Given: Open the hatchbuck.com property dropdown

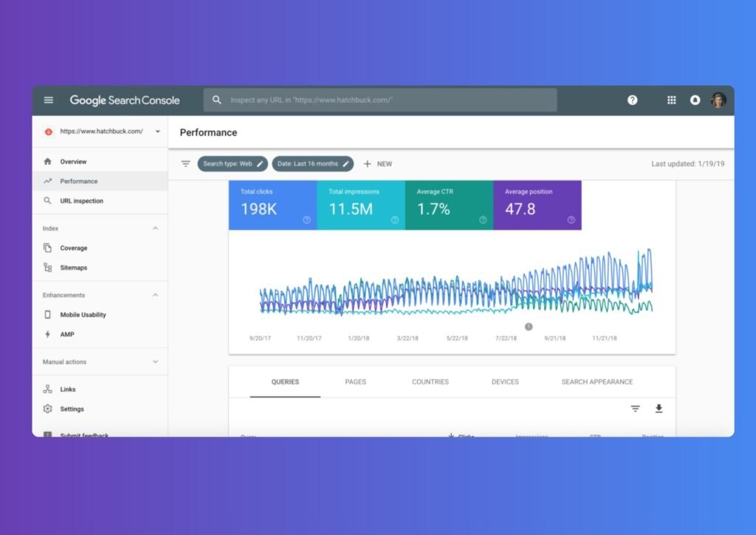Looking at the screenshot, I should (157, 132).
